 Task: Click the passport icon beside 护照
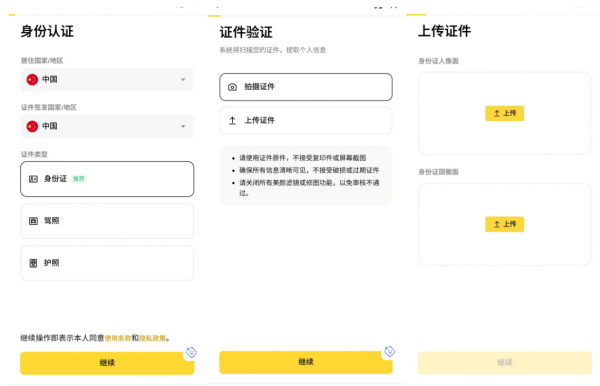[x=33, y=263]
